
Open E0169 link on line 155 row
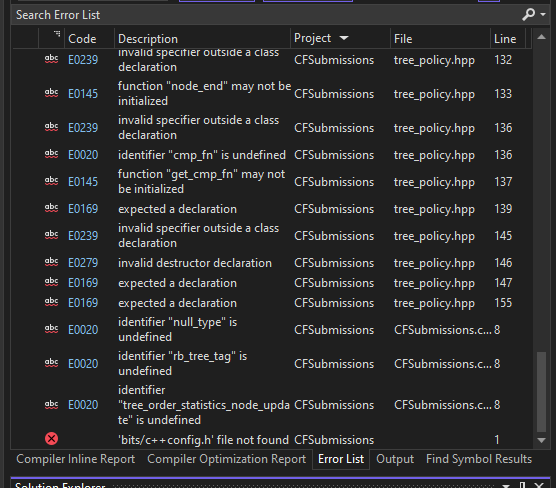(83, 303)
